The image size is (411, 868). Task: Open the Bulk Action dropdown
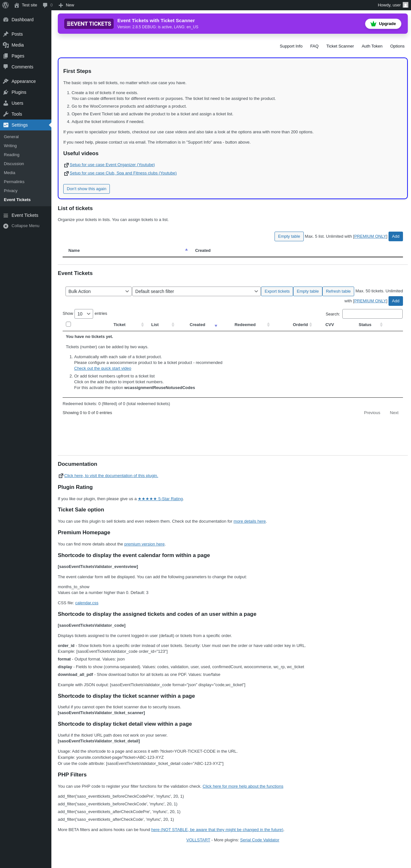(98, 291)
